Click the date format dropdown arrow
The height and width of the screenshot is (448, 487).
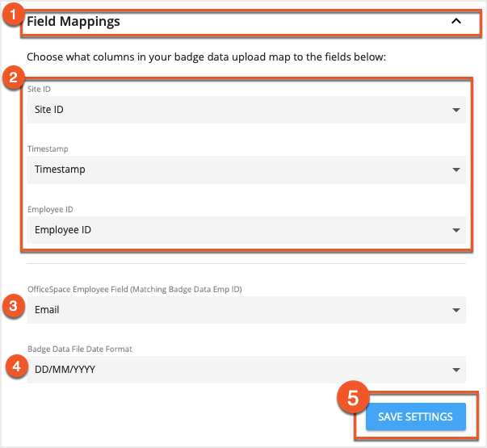click(456, 370)
